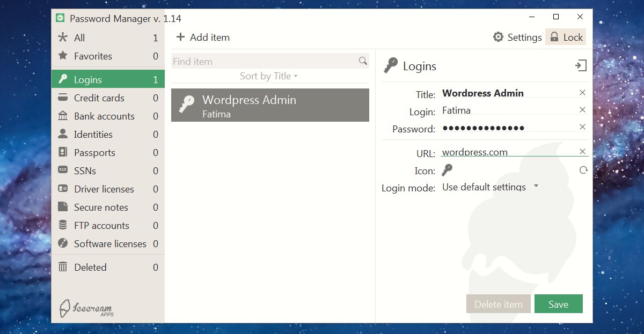Viewport: 644px width, 334px height.
Task: Click the Add item button
Action: 203,38
